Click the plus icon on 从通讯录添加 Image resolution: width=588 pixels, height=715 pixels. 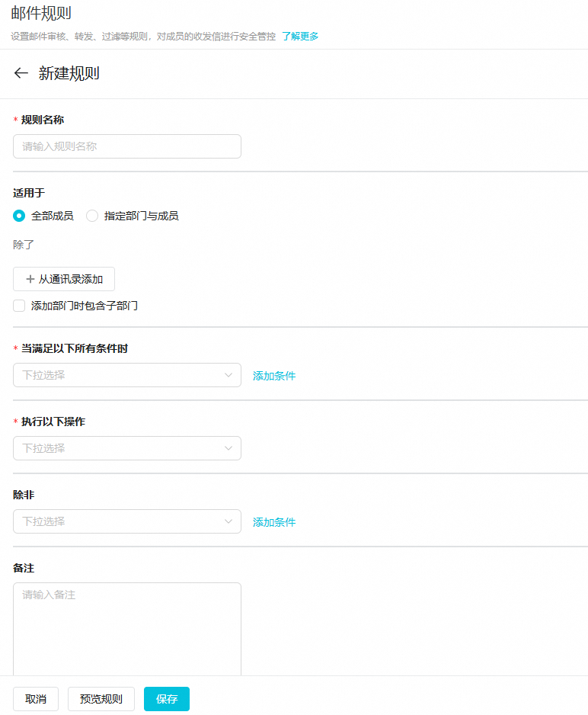click(x=30, y=279)
